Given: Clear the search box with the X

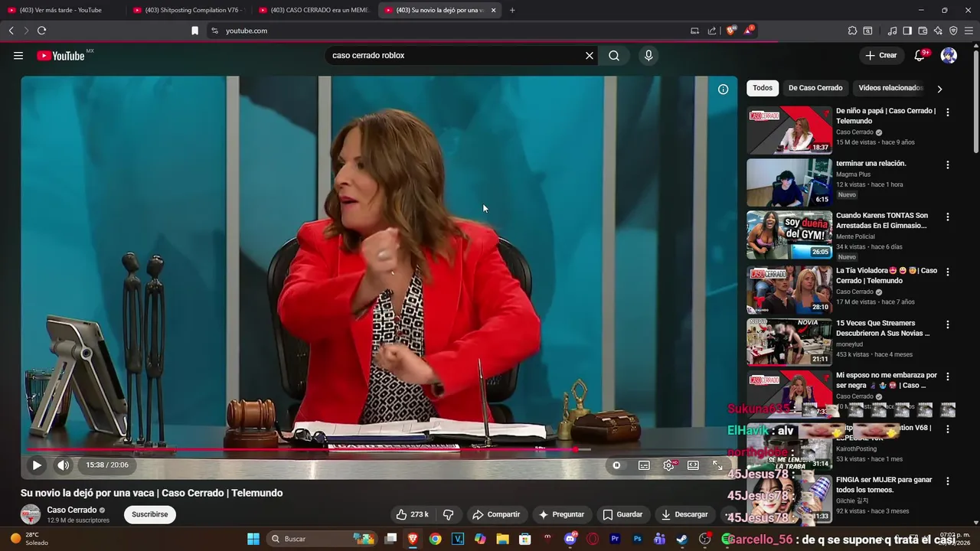Looking at the screenshot, I should coord(590,55).
